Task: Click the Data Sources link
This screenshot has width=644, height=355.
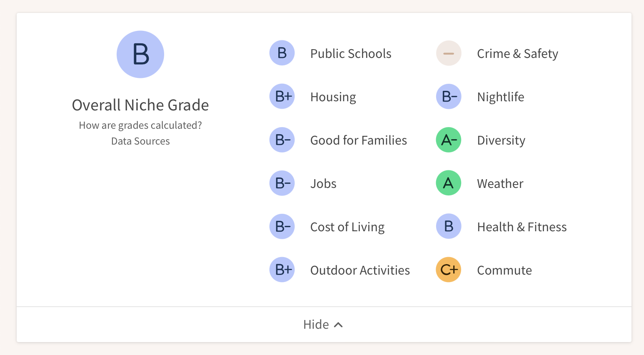Action: pos(140,141)
